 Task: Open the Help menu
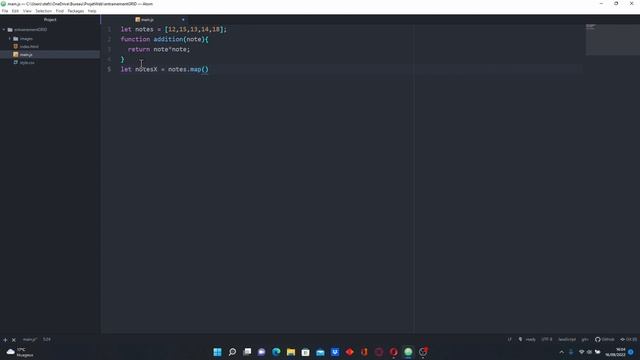click(x=92, y=11)
